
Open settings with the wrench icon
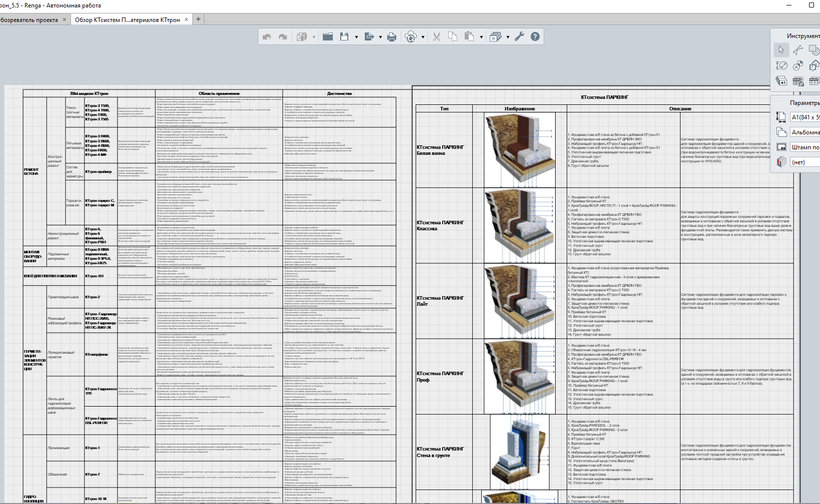coord(519,36)
